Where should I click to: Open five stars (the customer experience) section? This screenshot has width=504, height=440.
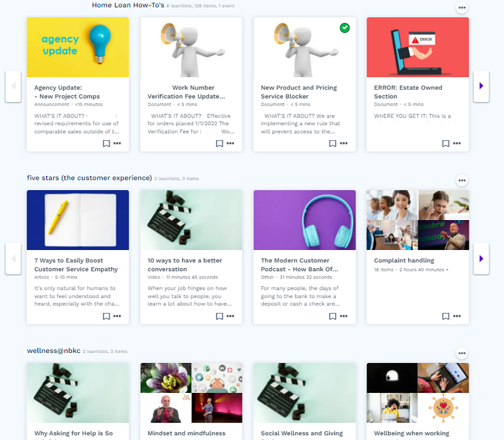pos(89,178)
